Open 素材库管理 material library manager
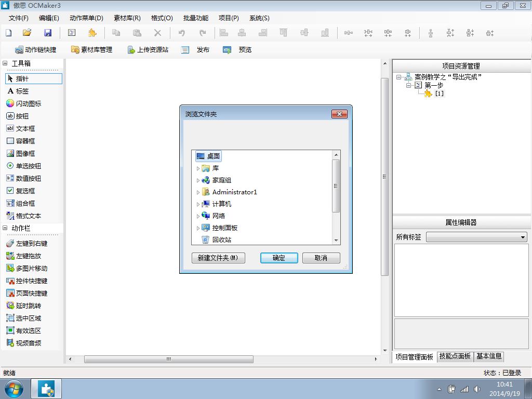 pyautogui.click(x=91, y=49)
